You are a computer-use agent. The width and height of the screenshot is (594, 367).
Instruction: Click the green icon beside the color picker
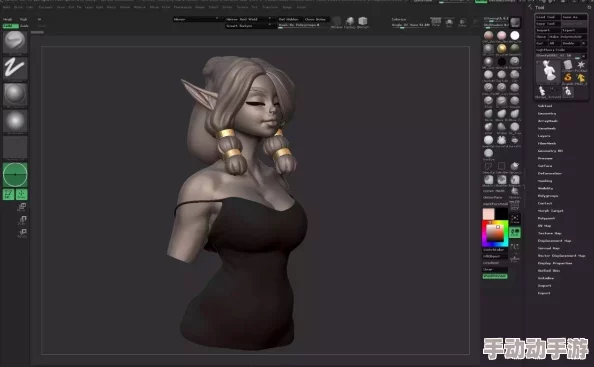click(515, 233)
